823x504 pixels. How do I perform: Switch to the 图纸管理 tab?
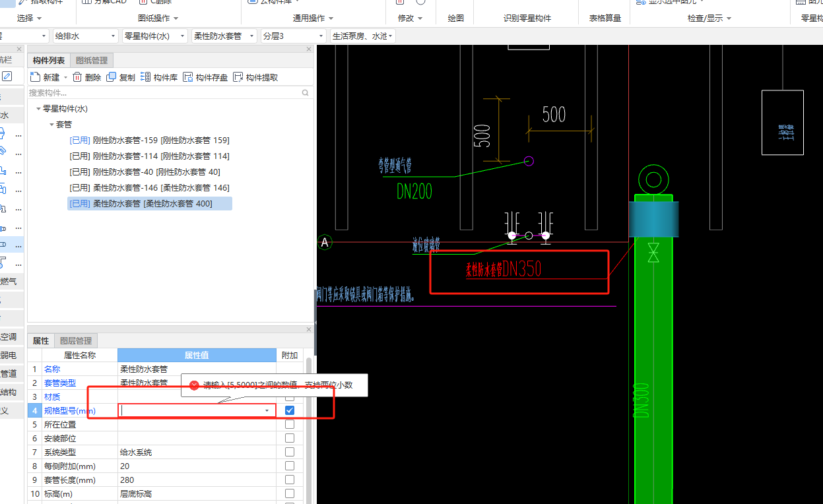coord(92,60)
